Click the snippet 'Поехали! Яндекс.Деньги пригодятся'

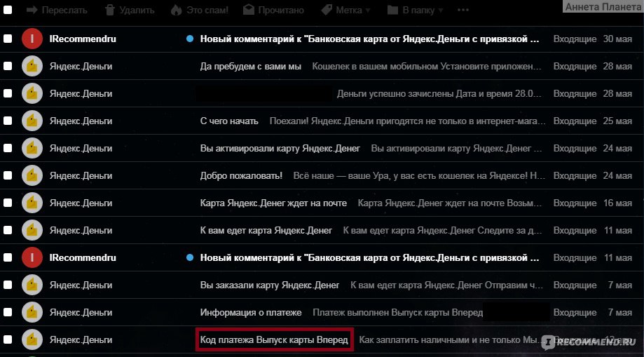(x=407, y=121)
